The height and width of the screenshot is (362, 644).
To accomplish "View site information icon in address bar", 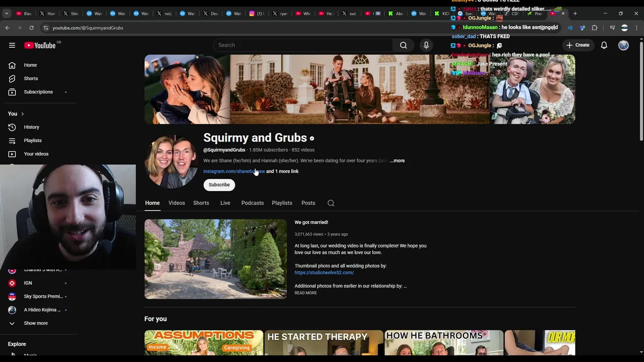I will (46, 28).
